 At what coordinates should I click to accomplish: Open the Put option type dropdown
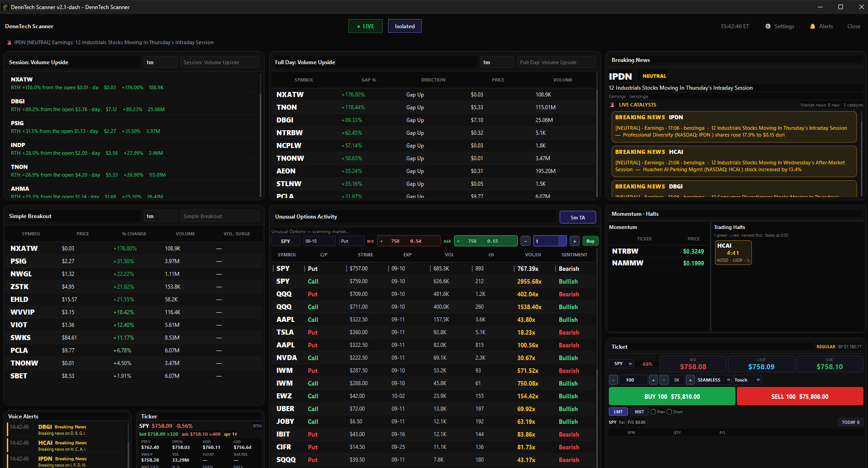point(351,241)
